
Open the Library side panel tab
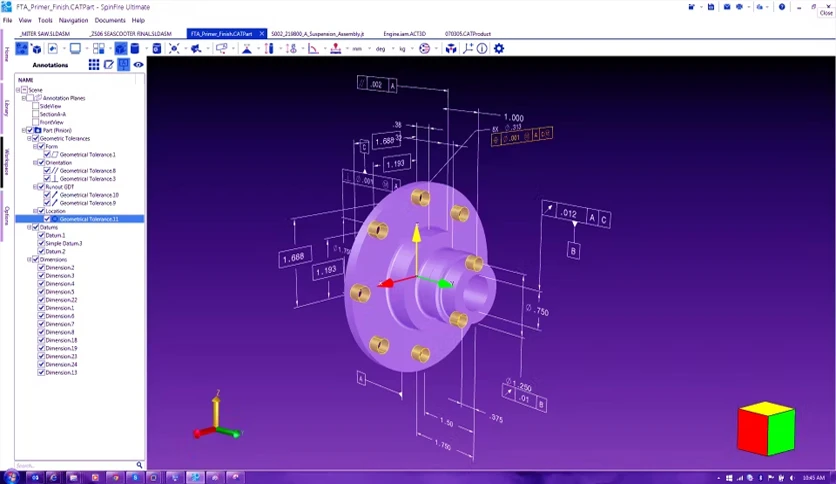(x=6, y=108)
